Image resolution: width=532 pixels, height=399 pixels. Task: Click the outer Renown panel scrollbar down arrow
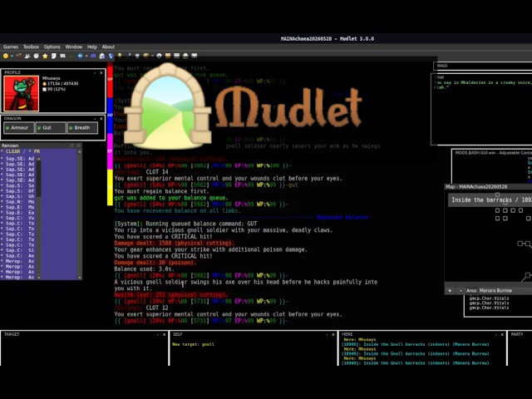pos(80,277)
